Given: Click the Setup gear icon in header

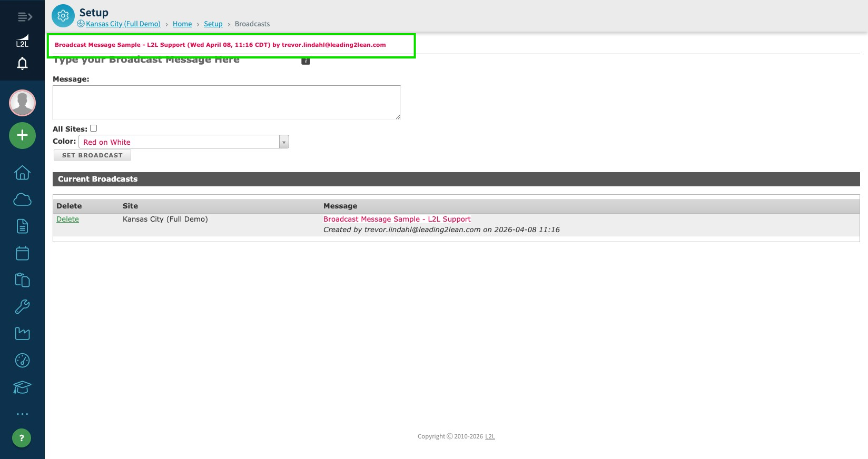Looking at the screenshot, I should [63, 16].
